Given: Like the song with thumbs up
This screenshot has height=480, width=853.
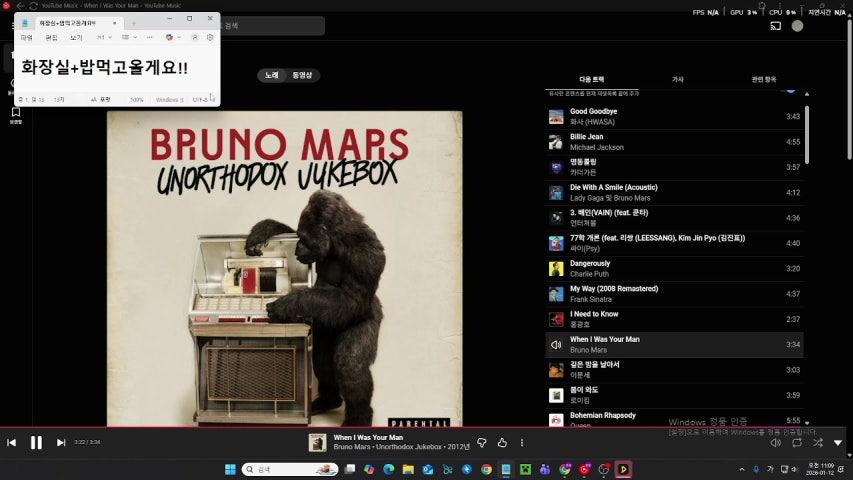Looking at the screenshot, I should (502, 442).
